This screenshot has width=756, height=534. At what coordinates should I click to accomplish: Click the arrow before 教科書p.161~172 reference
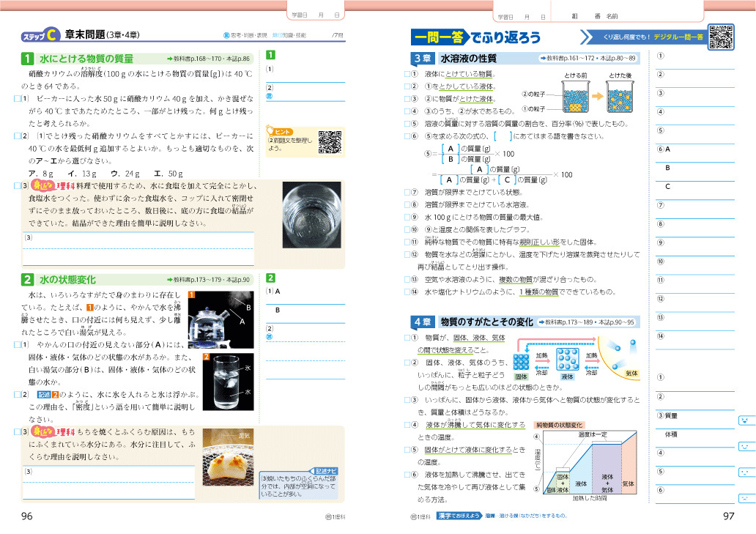pos(543,58)
